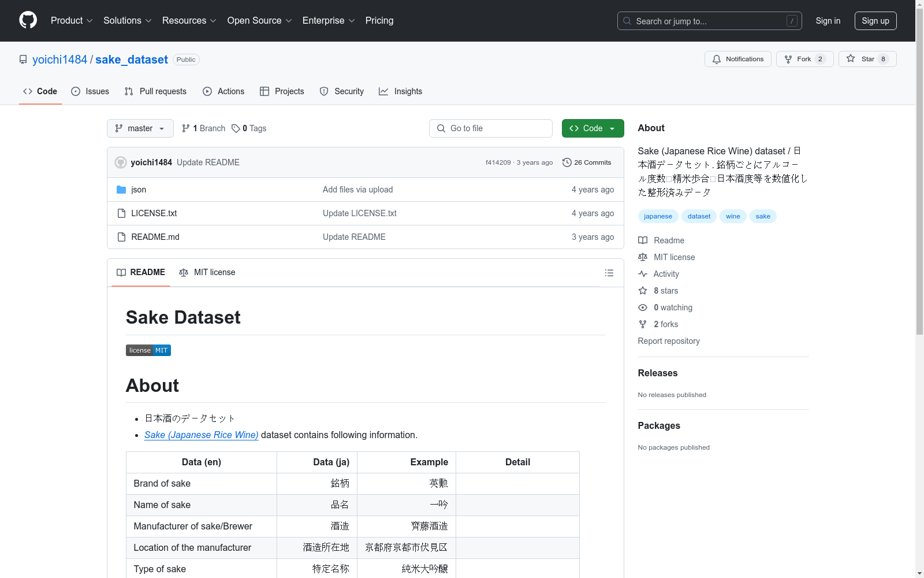Click the Sign in link
This screenshot has width=924, height=578.
[x=828, y=21]
